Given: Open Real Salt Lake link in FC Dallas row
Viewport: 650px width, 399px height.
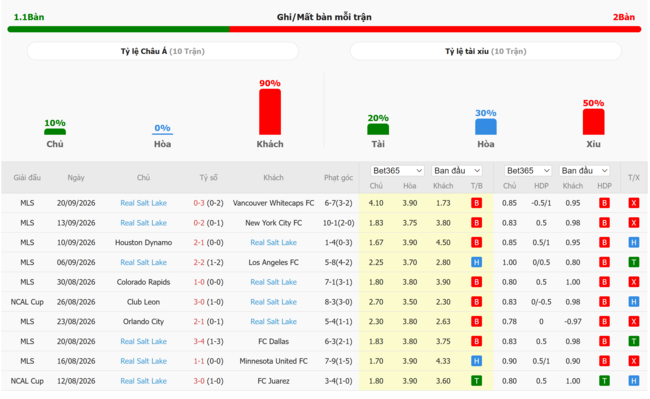Looking at the screenshot, I should click(x=143, y=341).
